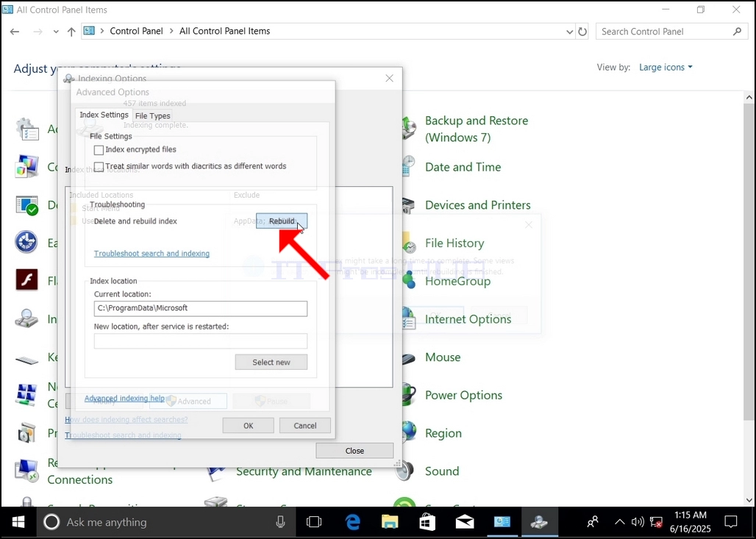Click the Ease of Access Center icon
The height and width of the screenshot is (539, 756).
pyautogui.click(x=26, y=241)
